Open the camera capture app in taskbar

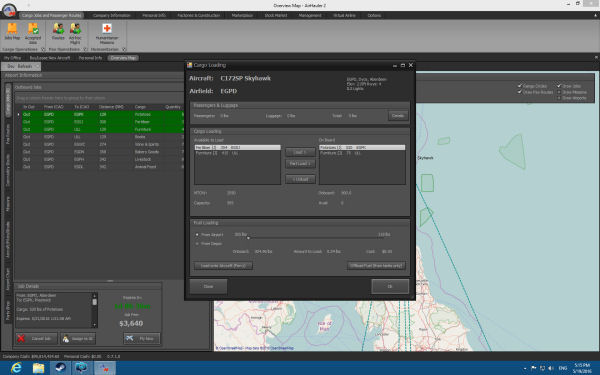coord(82,368)
